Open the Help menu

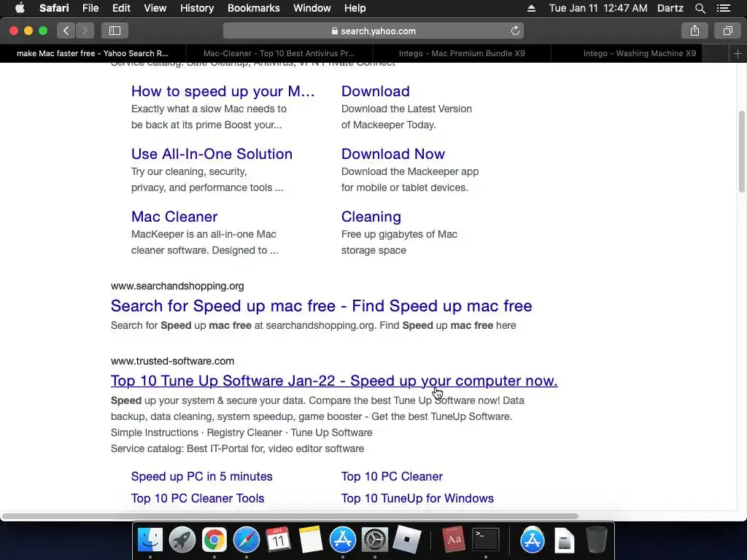(x=355, y=8)
